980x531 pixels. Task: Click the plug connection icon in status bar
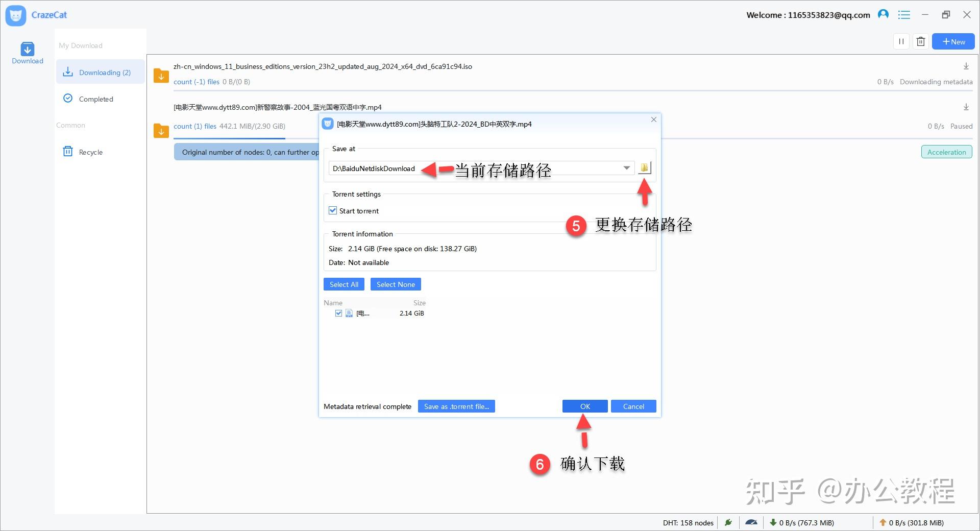[728, 522]
